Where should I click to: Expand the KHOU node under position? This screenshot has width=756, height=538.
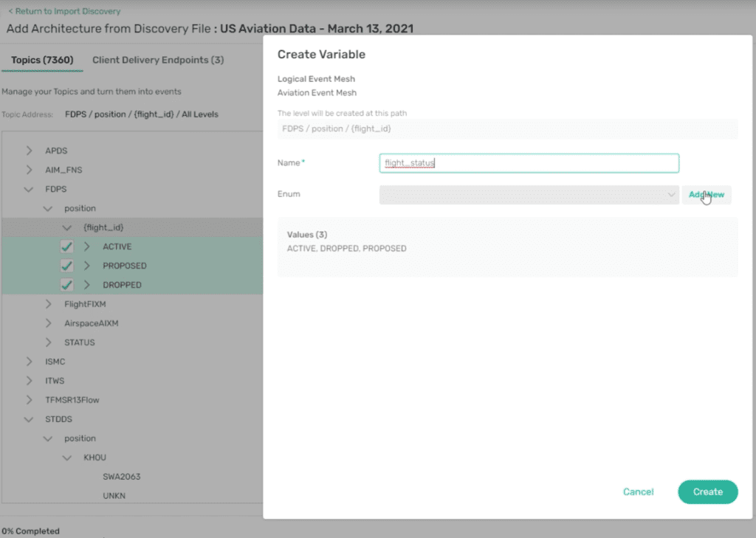point(66,457)
